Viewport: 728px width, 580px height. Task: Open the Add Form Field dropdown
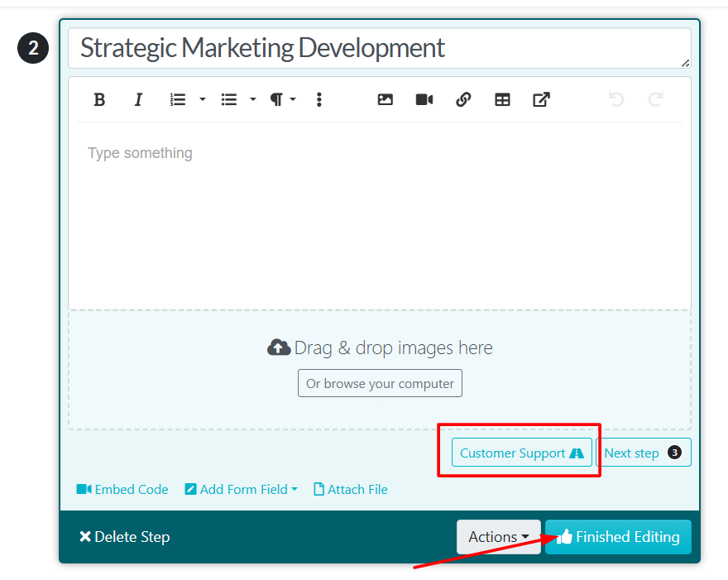pyautogui.click(x=241, y=489)
